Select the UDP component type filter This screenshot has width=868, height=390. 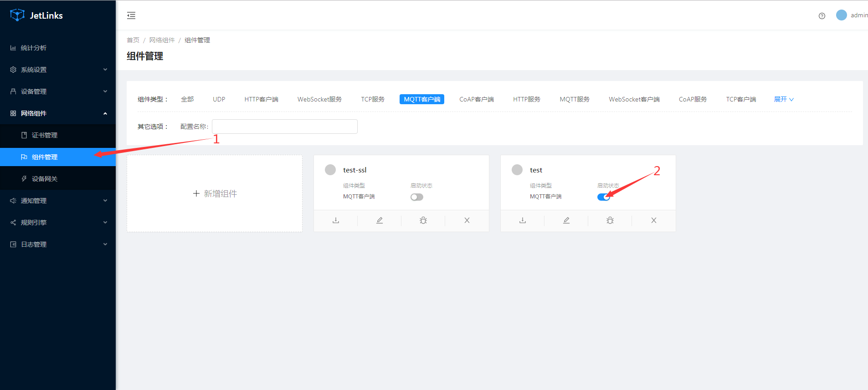[219, 99]
